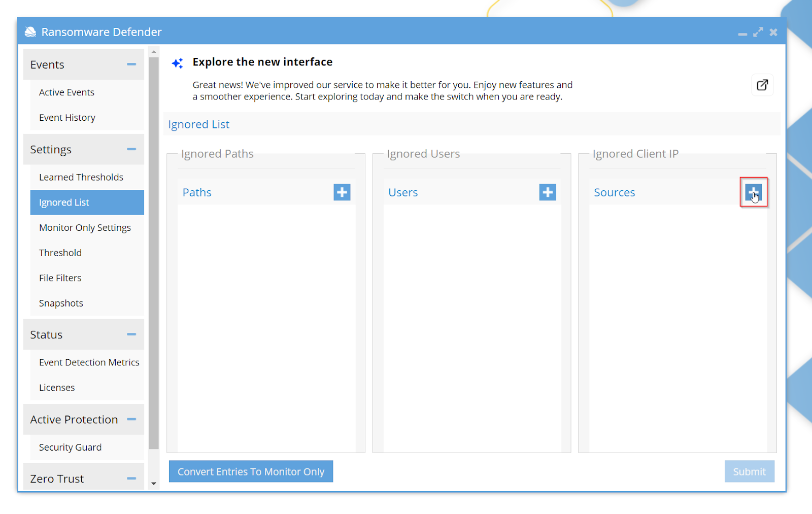Click the Ignored Client IP group label
Screen dimensions: 812x514
tap(635, 154)
